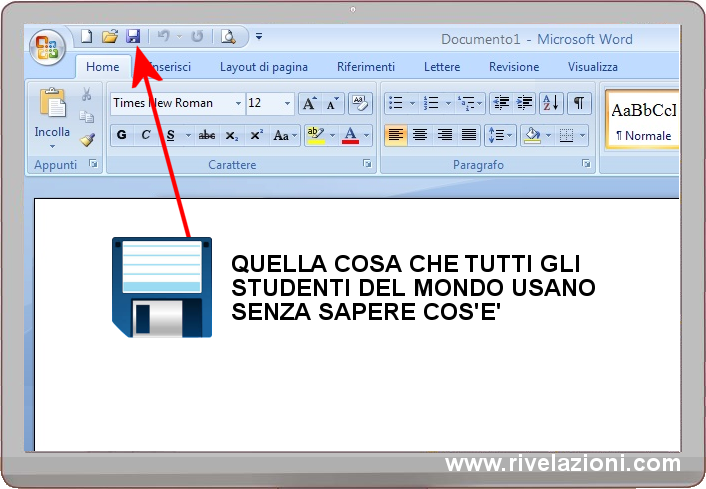
Task: Switch to the Layout di pagina tab
Action: [264, 67]
